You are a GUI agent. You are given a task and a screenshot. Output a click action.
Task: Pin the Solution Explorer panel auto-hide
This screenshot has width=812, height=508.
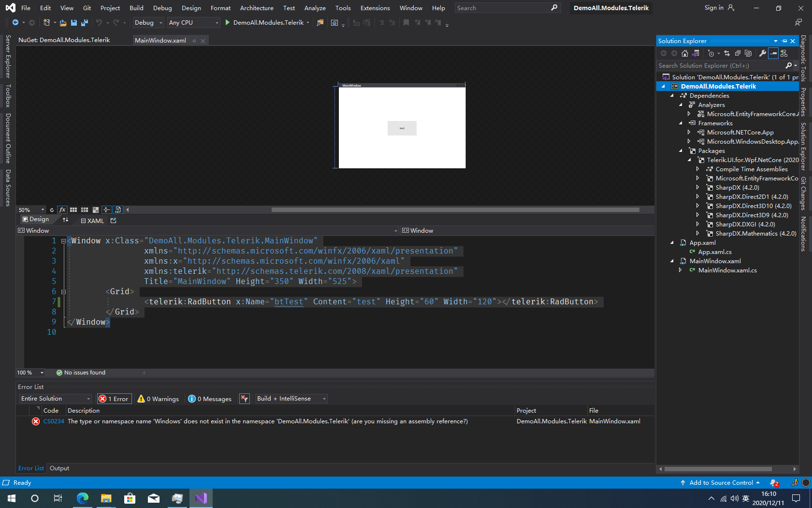pos(784,41)
